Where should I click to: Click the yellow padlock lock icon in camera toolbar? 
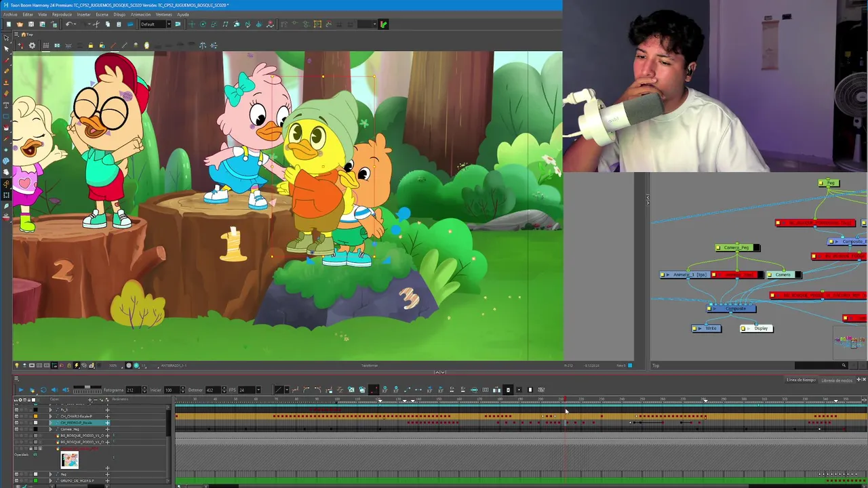tap(90, 45)
